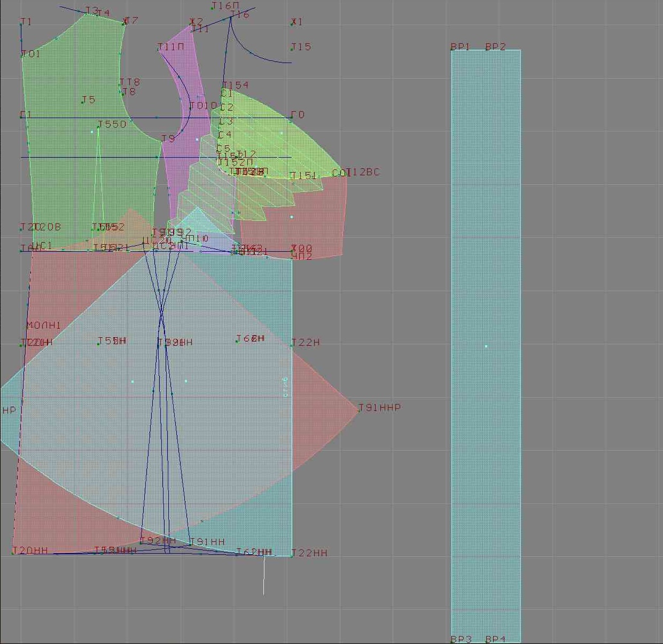Click the point labeled T15
This screenshot has height=644, width=663.
pos(291,50)
